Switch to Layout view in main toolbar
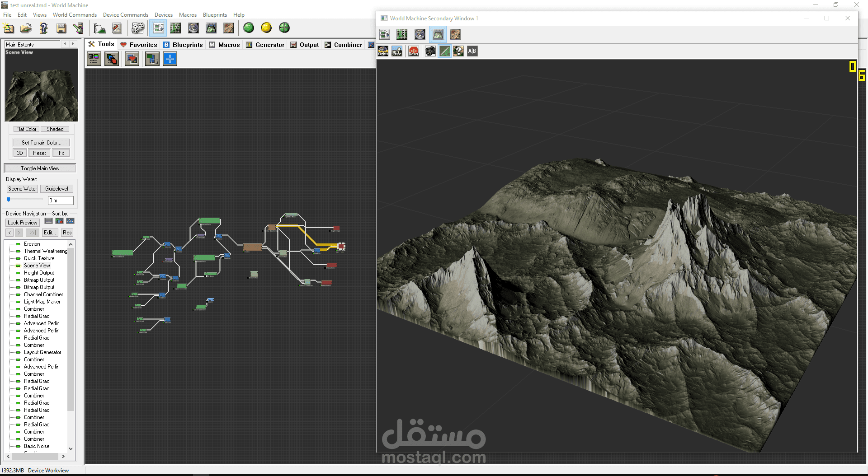Viewport: 868px width, 476px height. [175, 28]
